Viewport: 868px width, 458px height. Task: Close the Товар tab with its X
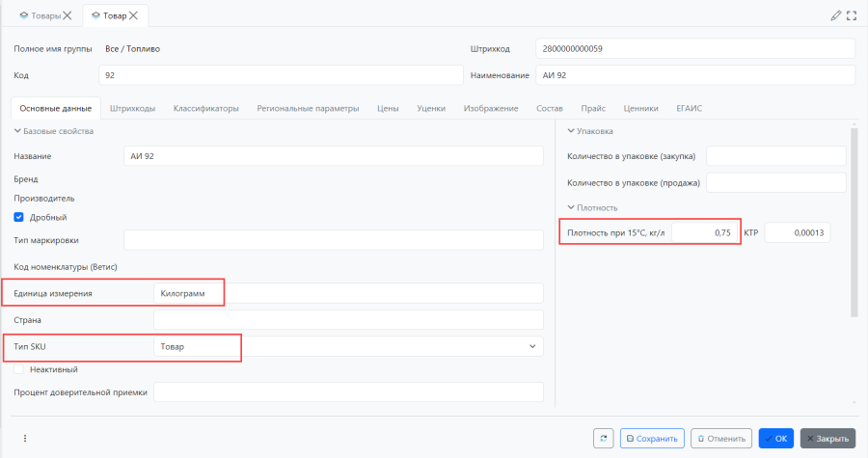tap(134, 15)
